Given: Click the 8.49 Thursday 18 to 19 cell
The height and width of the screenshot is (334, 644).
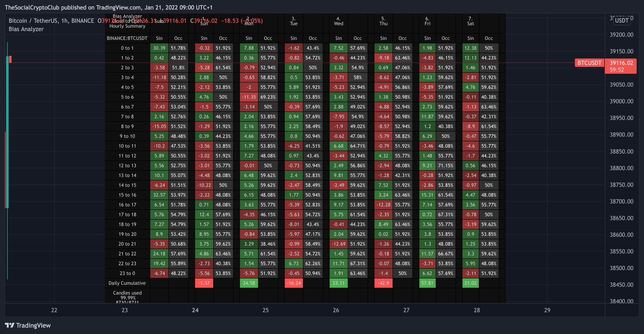Looking at the screenshot, I should point(383,224).
